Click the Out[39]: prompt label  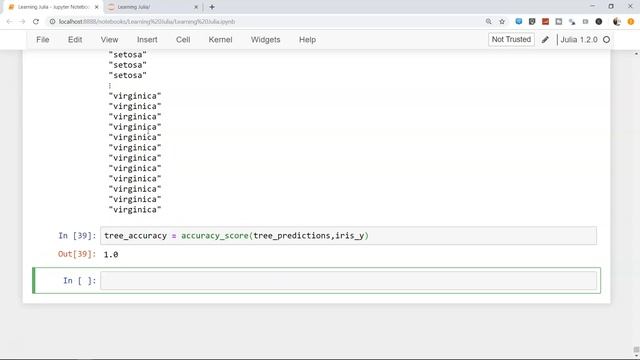[x=77, y=254]
